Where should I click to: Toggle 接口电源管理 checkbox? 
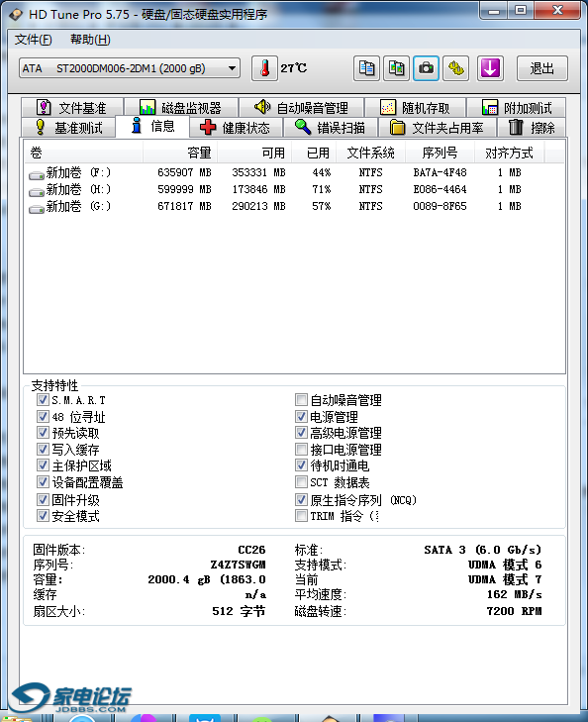click(x=301, y=450)
